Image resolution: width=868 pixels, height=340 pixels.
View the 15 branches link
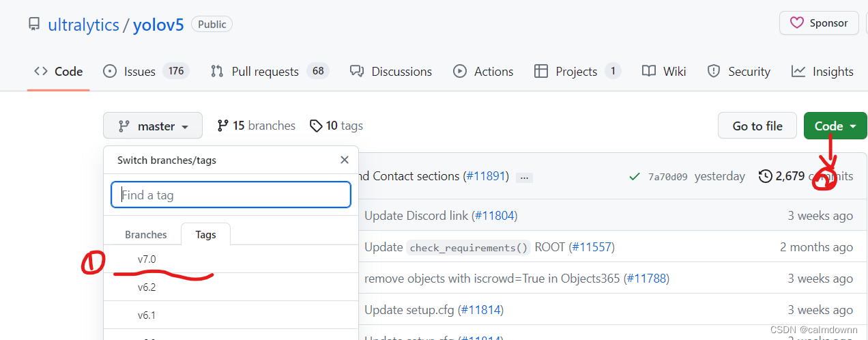[256, 126]
